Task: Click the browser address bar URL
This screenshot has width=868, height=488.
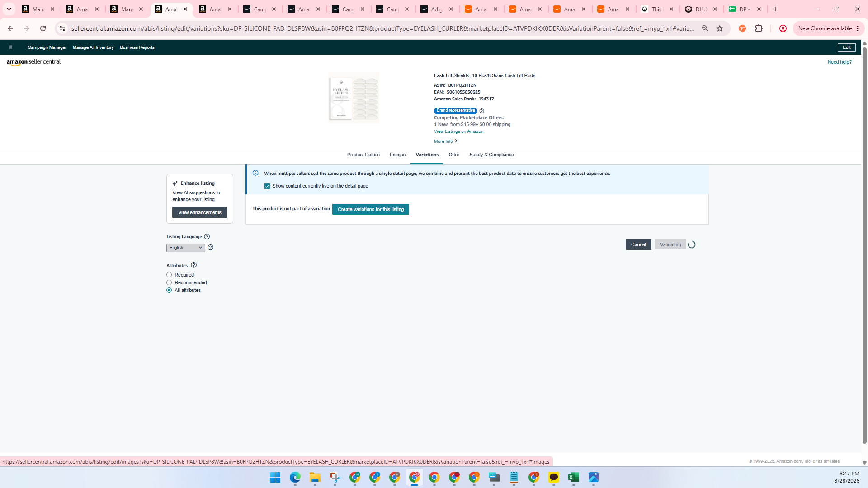Action: pyautogui.click(x=382, y=28)
